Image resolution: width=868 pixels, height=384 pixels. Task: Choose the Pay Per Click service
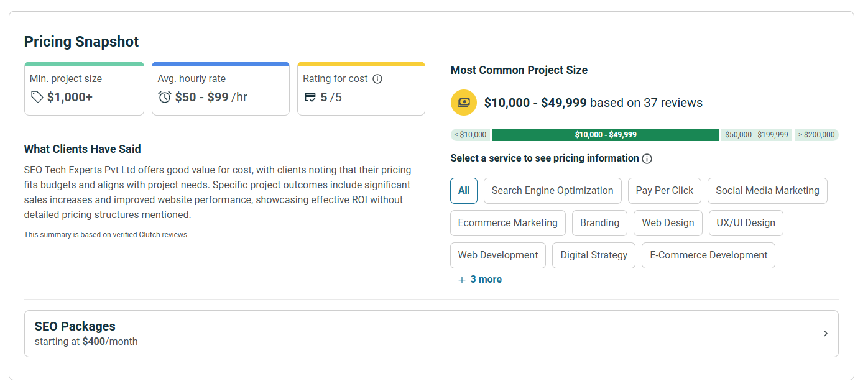click(x=665, y=191)
